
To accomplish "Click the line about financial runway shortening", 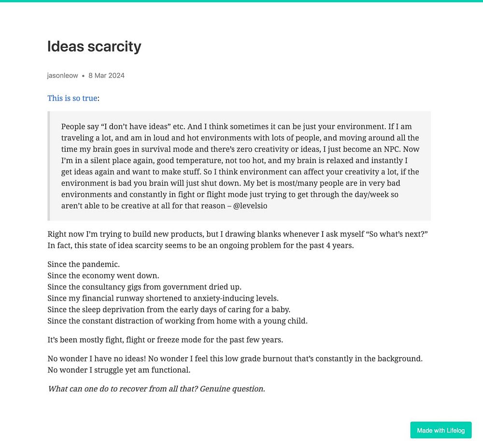I will coord(163,298).
